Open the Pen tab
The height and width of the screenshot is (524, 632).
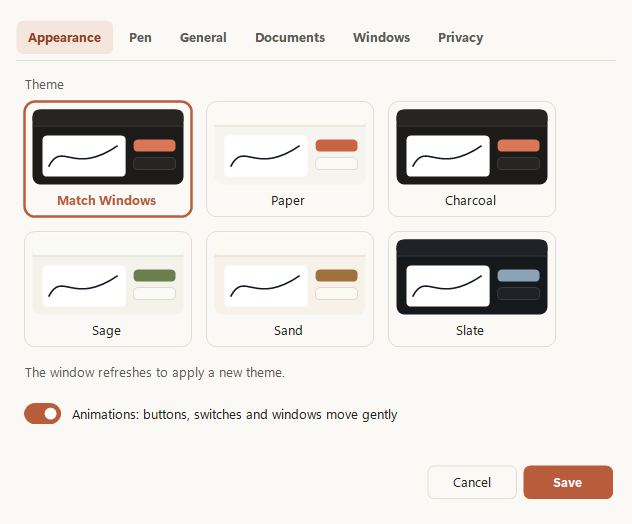click(140, 37)
